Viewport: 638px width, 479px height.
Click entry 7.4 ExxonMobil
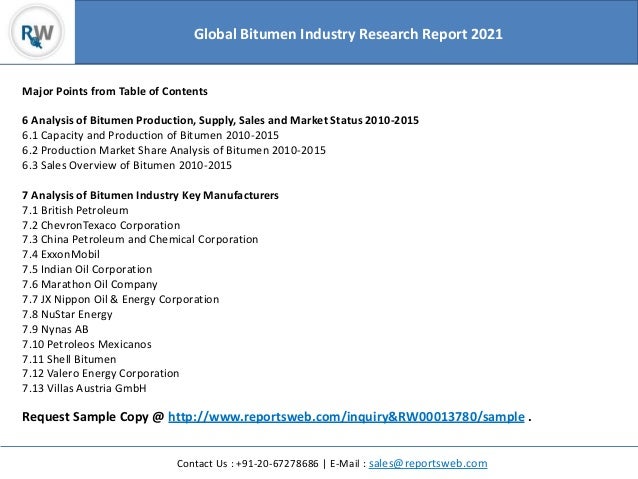[61, 254]
